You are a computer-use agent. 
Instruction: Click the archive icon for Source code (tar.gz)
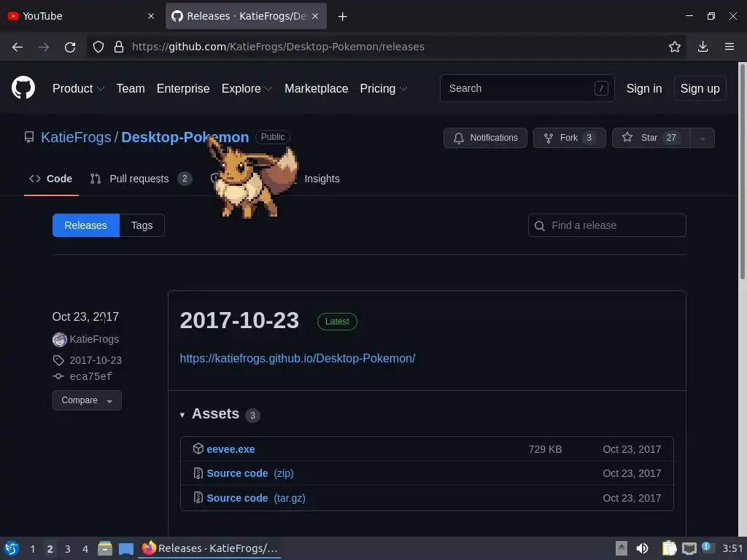[198, 497]
